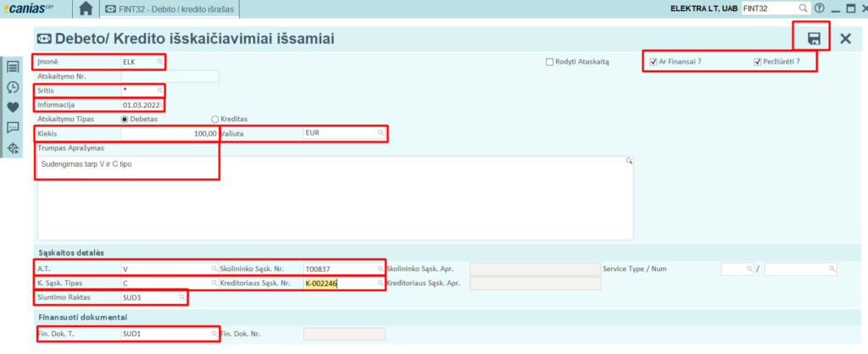Click the Home icon in top bar
This screenshot has width=868, height=354.
[x=85, y=8]
